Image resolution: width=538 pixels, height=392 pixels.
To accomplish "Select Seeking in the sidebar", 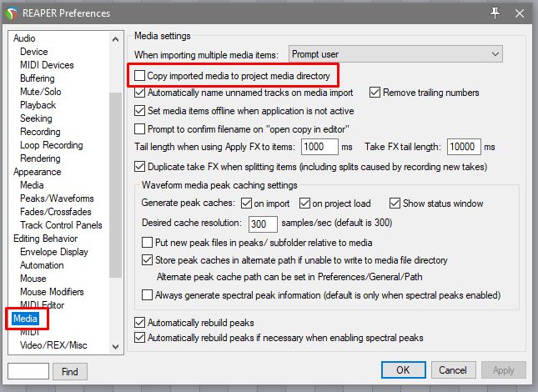I will (x=36, y=118).
